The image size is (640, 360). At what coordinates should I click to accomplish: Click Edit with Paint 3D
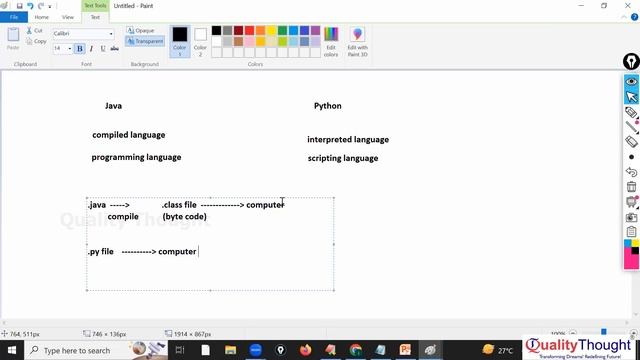(358, 41)
